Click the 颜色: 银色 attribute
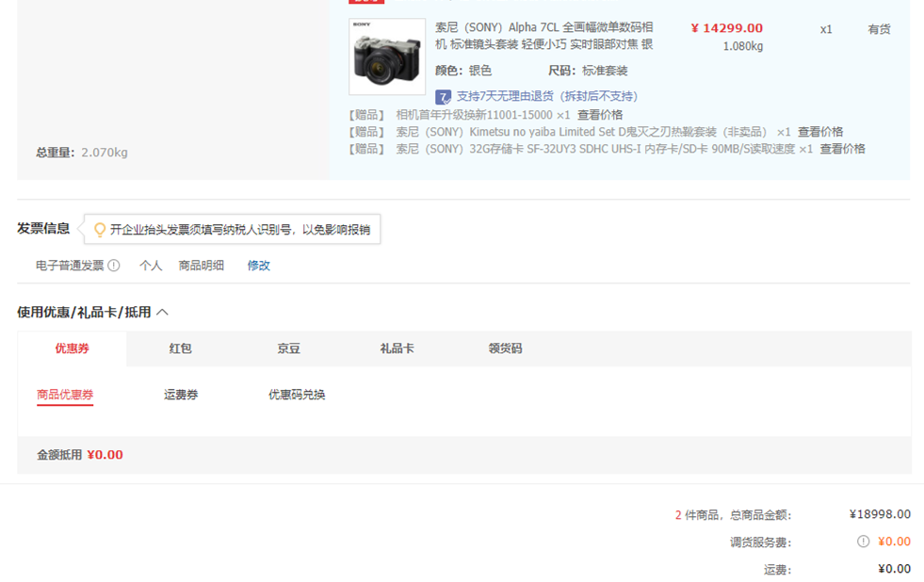This screenshot has width=924, height=582. [x=463, y=72]
